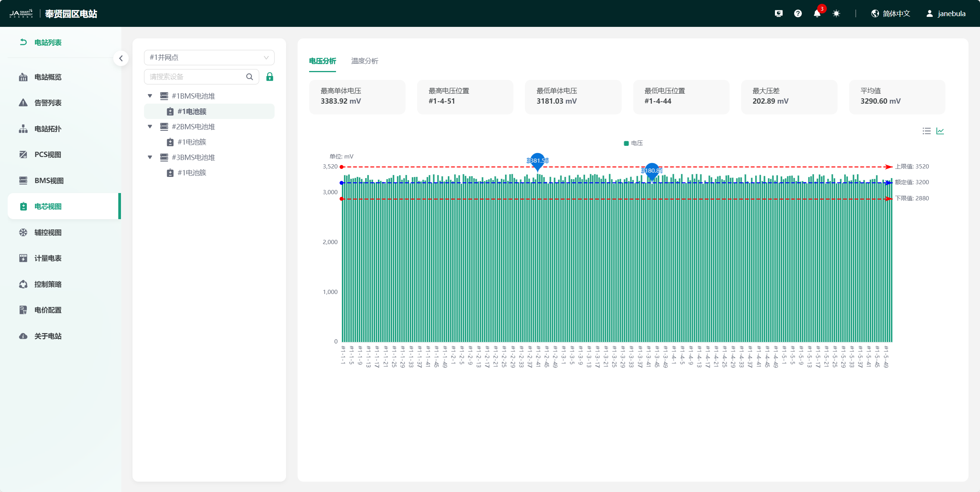Click the 3381.56 max voltage marker
Viewport: 980px width, 492px height.
coord(537,160)
